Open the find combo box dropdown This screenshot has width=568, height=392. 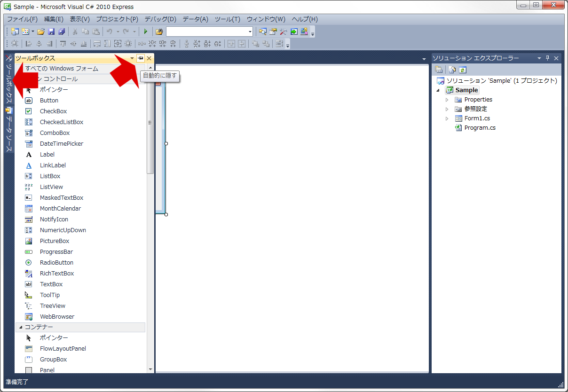click(x=250, y=31)
